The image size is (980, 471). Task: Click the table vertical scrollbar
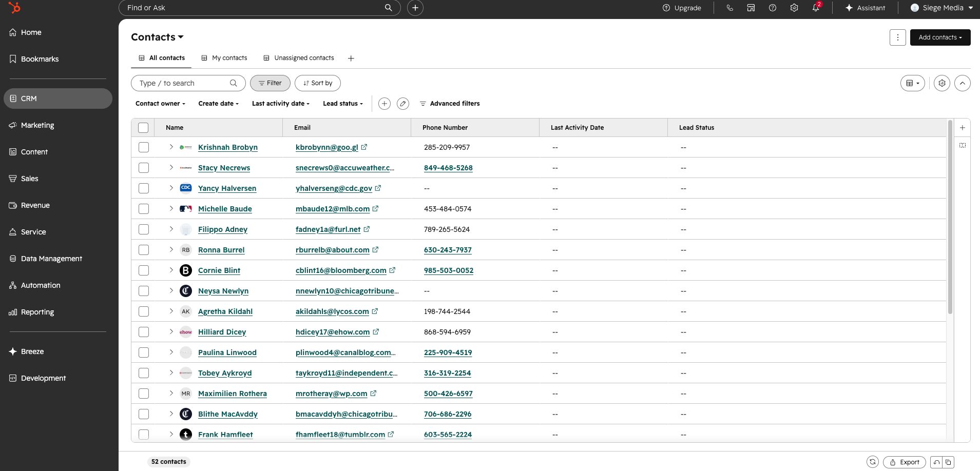(x=950, y=217)
